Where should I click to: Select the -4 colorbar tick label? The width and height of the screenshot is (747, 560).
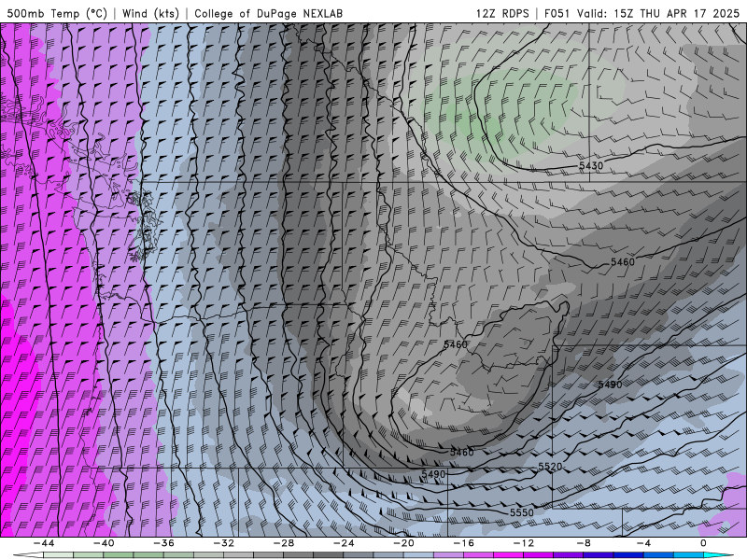(643, 543)
